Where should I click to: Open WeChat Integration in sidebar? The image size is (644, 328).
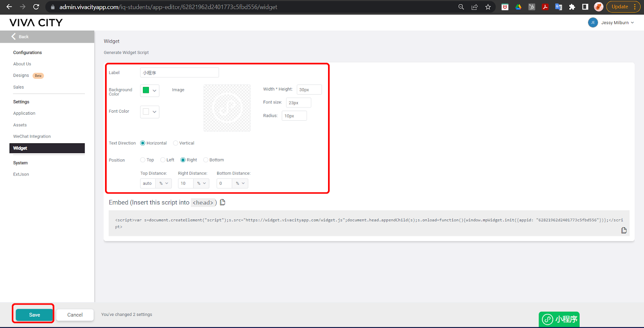coord(32,136)
